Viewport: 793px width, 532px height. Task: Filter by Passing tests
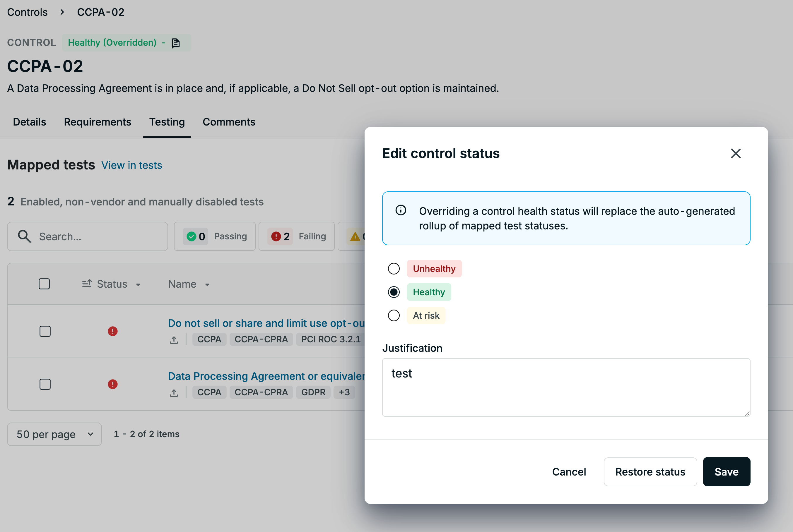[215, 236]
